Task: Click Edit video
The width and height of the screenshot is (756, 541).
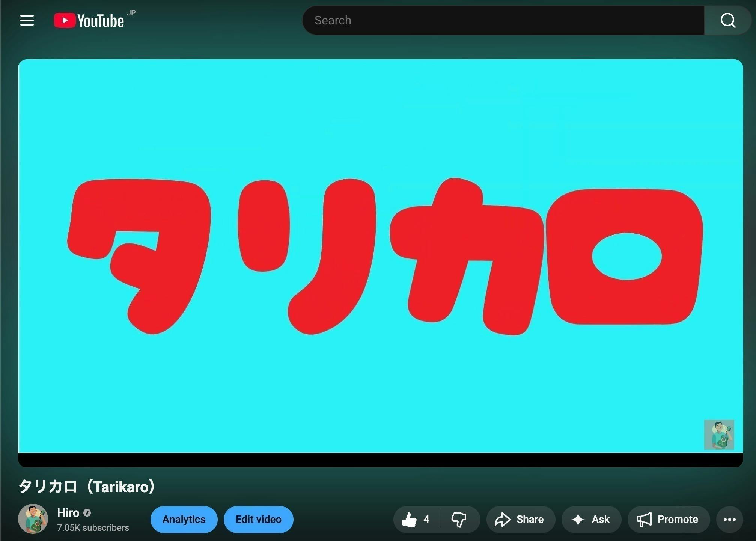Action: [258, 519]
